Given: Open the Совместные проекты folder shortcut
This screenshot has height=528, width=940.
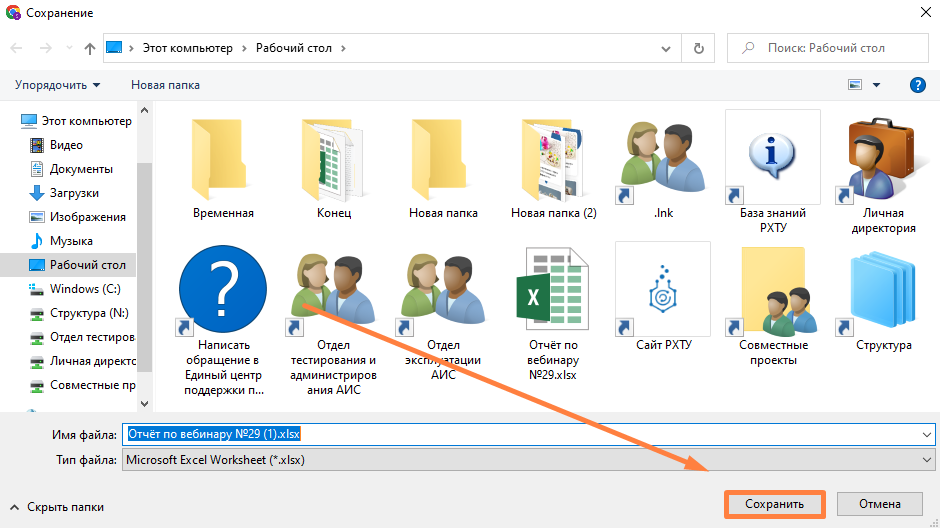Looking at the screenshot, I should tap(772, 289).
